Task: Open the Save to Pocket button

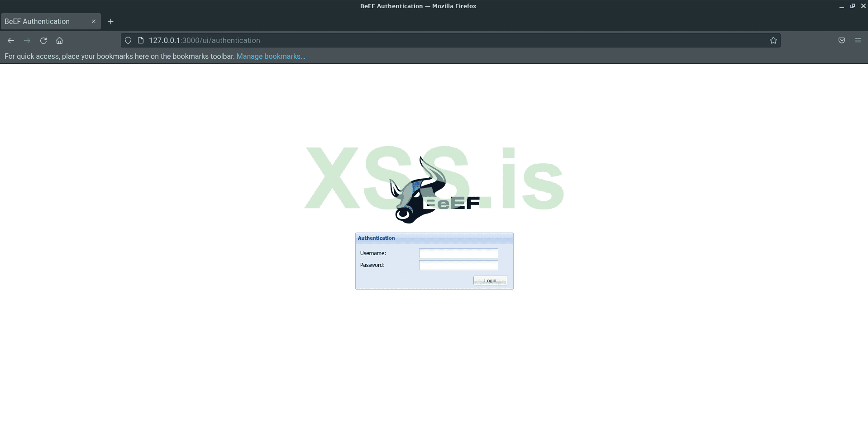Action: (x=842, y=41)
